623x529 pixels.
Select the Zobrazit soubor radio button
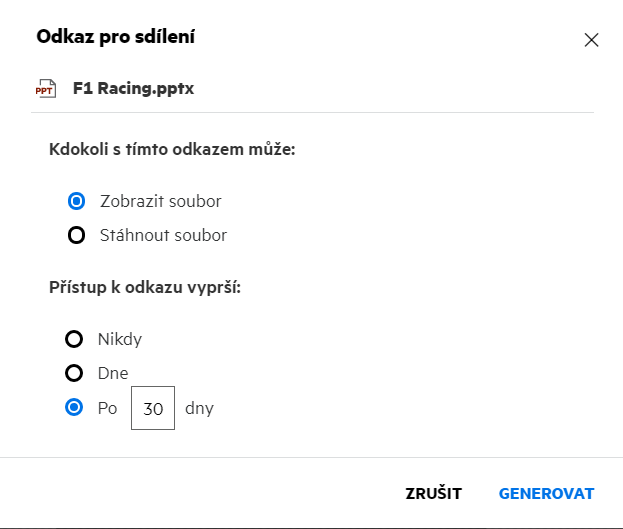(76, 201)
